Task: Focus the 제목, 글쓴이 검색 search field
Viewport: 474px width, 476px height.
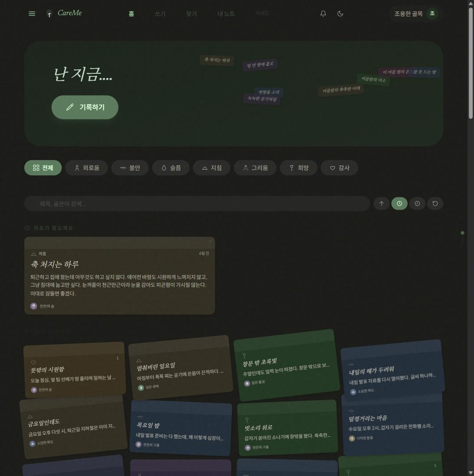Action: point(197,204)
